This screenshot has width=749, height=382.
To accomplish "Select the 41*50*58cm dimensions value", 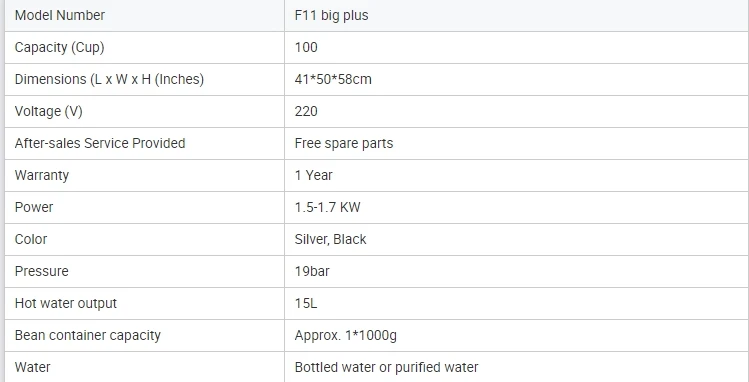I will (333, 79).
